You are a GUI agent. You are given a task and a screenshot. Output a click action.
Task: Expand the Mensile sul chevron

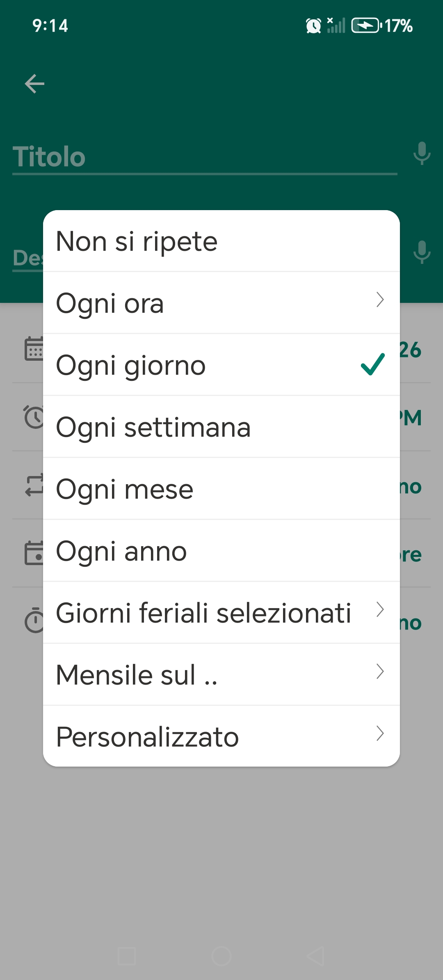pos(380,671)
